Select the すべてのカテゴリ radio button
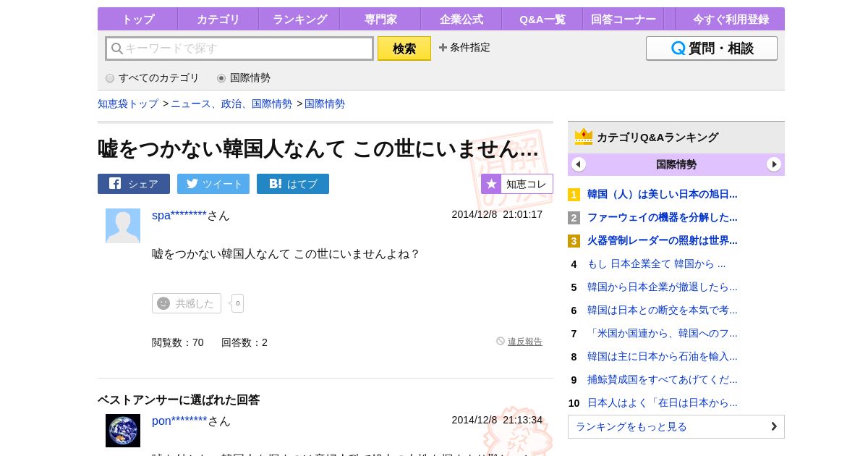The image size is (868, 456). (x=110, y=78)
